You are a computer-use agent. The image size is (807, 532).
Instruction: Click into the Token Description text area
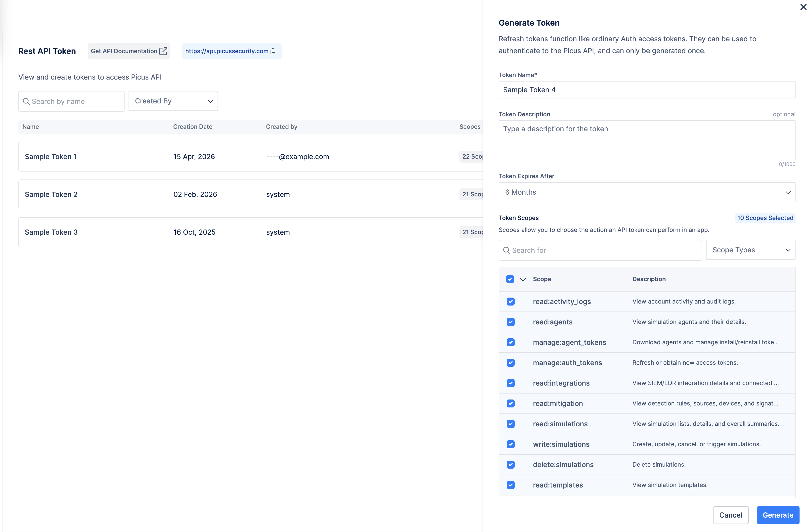(x=647, y=140)
